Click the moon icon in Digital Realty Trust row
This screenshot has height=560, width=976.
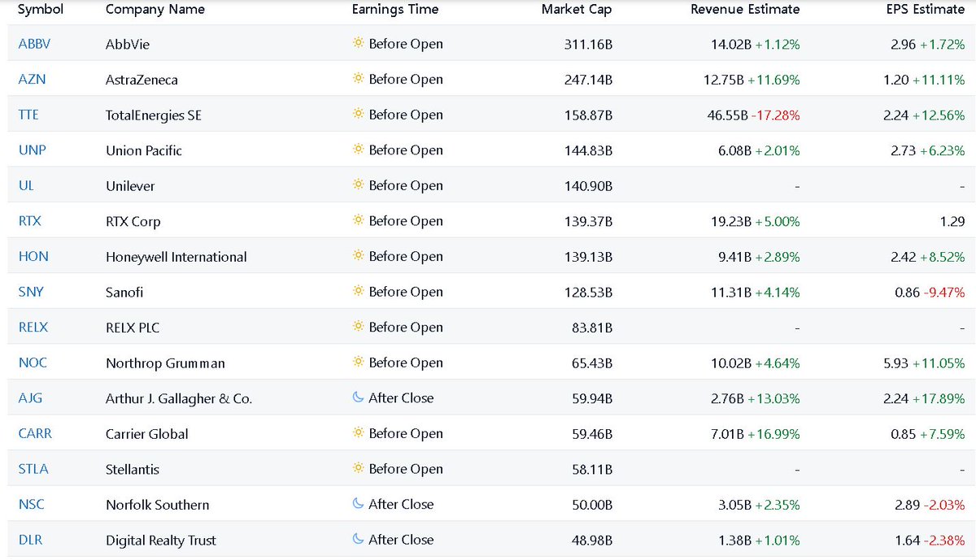(x=358, y=539)
